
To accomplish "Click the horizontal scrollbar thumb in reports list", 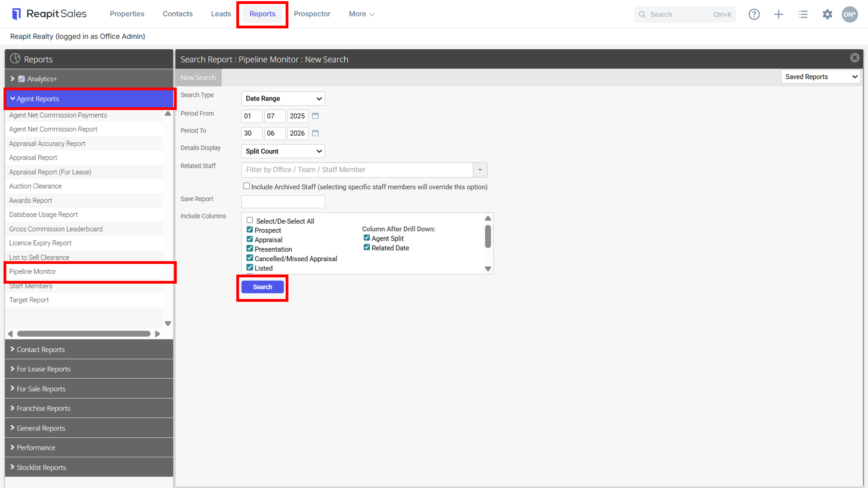I will tap(84, 334).
